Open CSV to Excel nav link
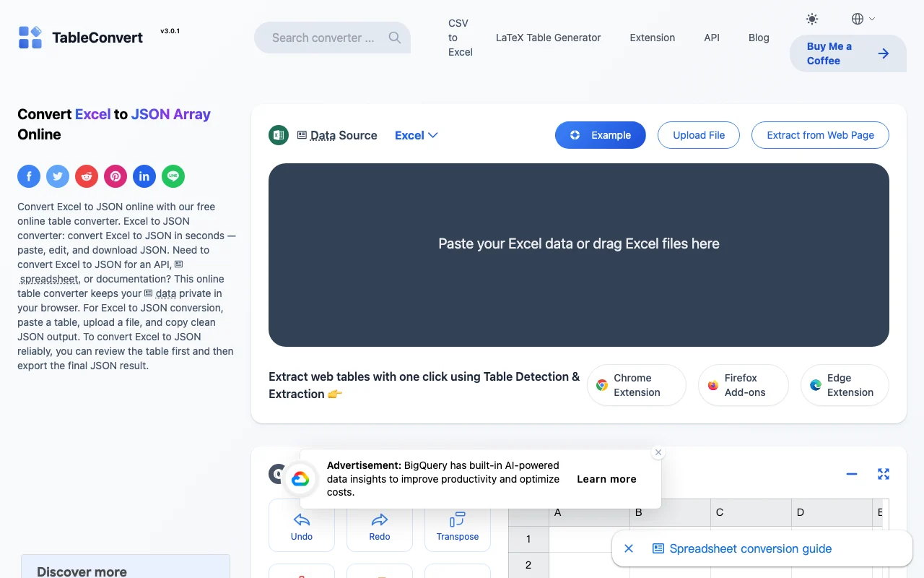The height and width of the screenshot is (578, 924). [460, 38]
